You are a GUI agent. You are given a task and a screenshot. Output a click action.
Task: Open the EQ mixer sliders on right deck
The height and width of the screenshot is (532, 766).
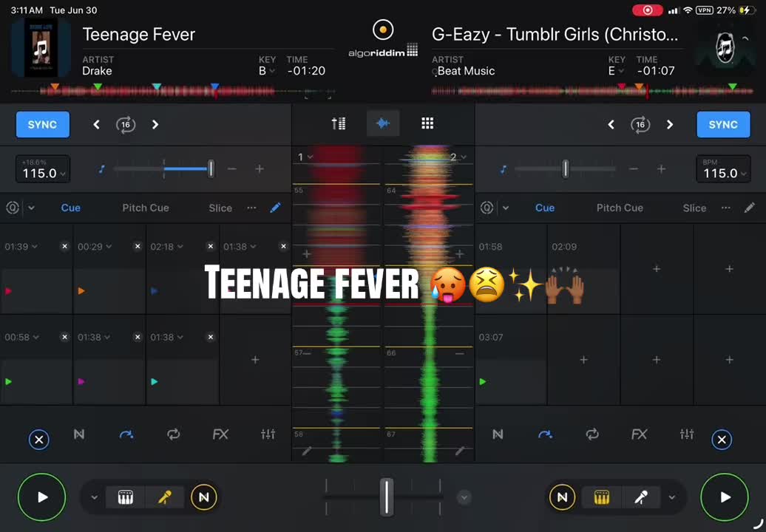click(686, 434)
